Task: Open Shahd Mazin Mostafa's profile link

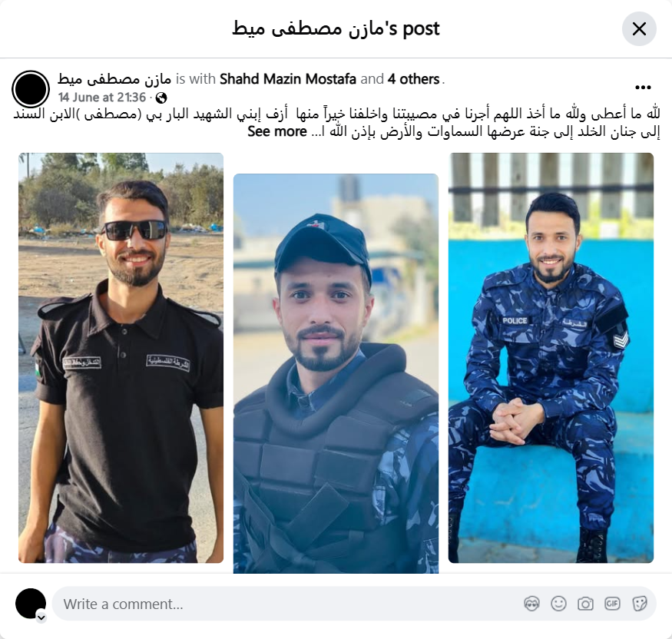Action: [x=287, y=79]
